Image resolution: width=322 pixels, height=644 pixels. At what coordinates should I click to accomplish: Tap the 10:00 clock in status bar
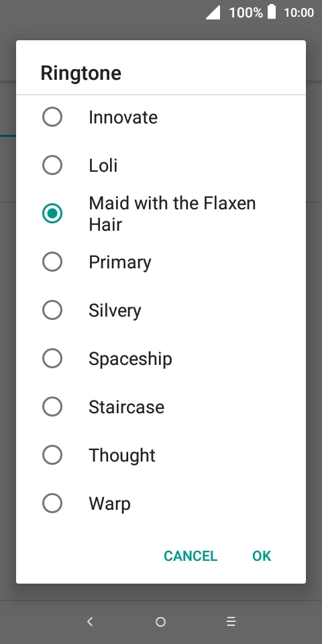pyautogui.click(x=299, y=12)
